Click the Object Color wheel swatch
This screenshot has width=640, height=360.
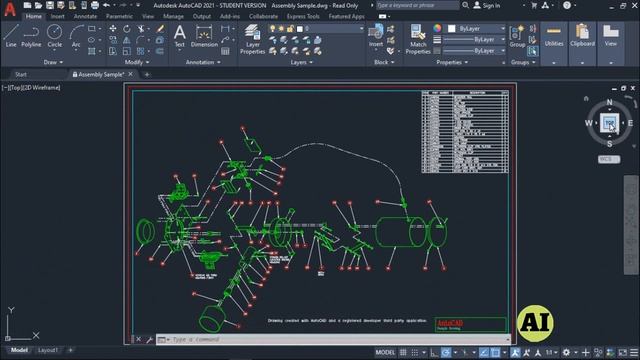pyautogui.click(x=437, y=29)
